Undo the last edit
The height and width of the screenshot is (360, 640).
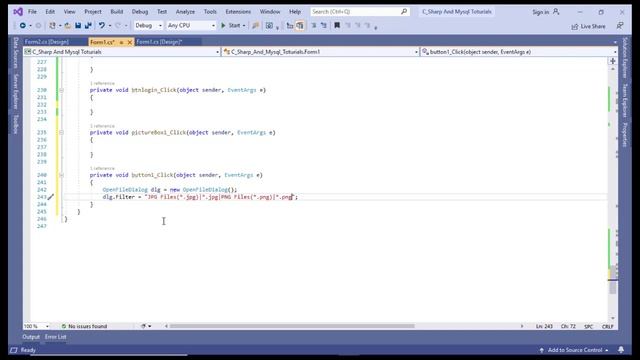[102, 26]
